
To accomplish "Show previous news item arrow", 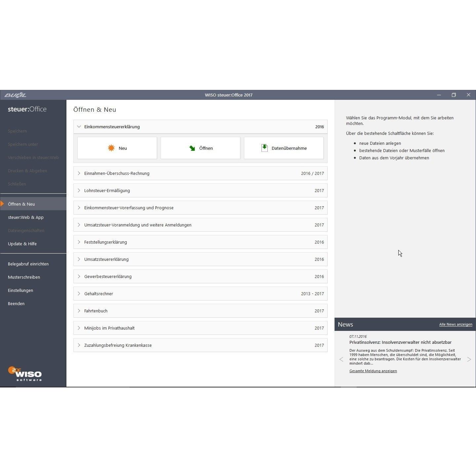I will point(341,359).
